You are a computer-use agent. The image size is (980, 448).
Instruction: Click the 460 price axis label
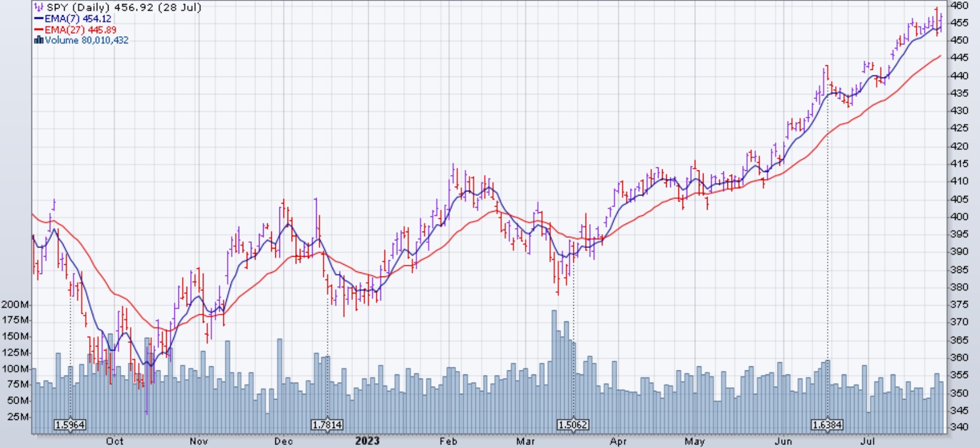(960, 6)
